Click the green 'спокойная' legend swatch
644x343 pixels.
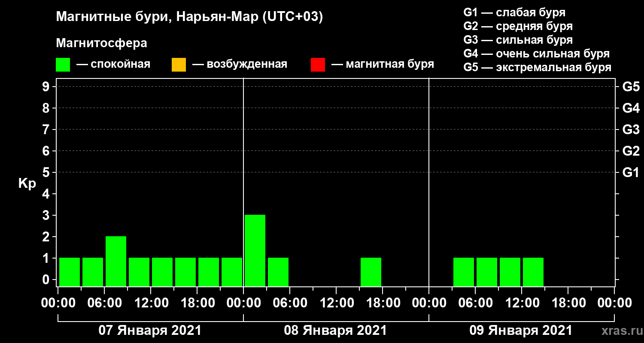point(63,65)
